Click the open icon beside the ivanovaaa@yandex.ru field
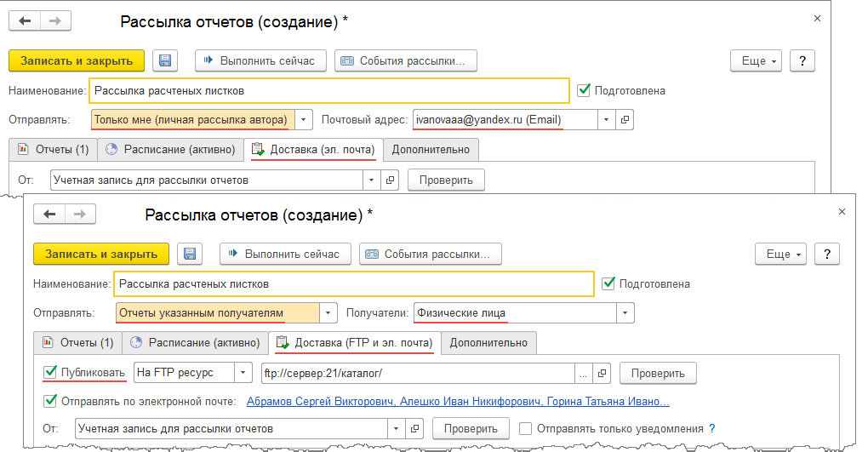This screenshot has height=452, width=868. 625,120
